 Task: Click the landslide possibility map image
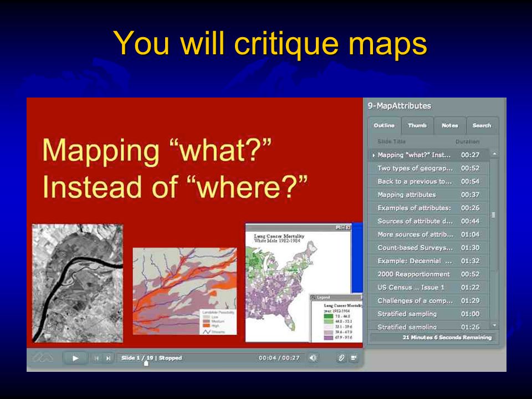pyautogui.click(x=185, y=291)
